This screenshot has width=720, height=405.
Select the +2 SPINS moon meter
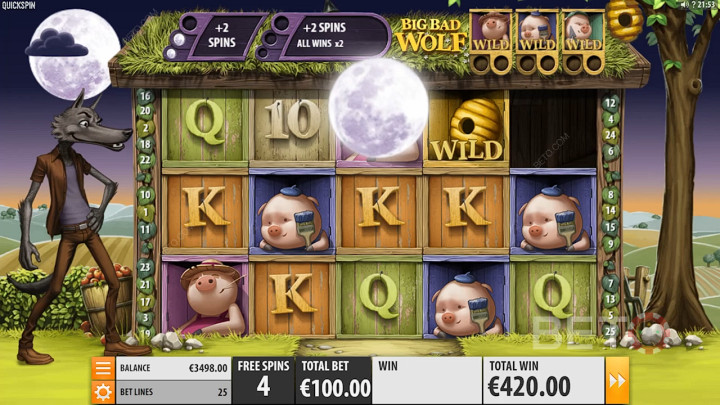pos(214,36)
